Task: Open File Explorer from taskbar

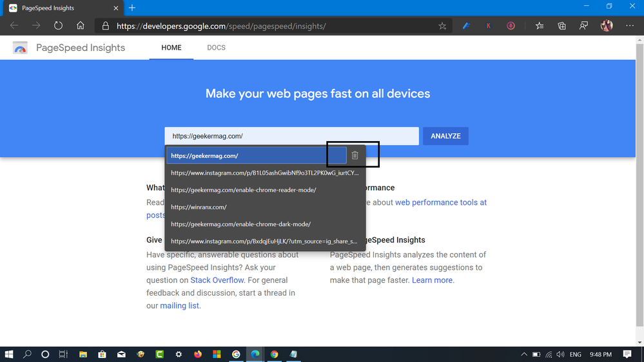Action: pos(83,354)
